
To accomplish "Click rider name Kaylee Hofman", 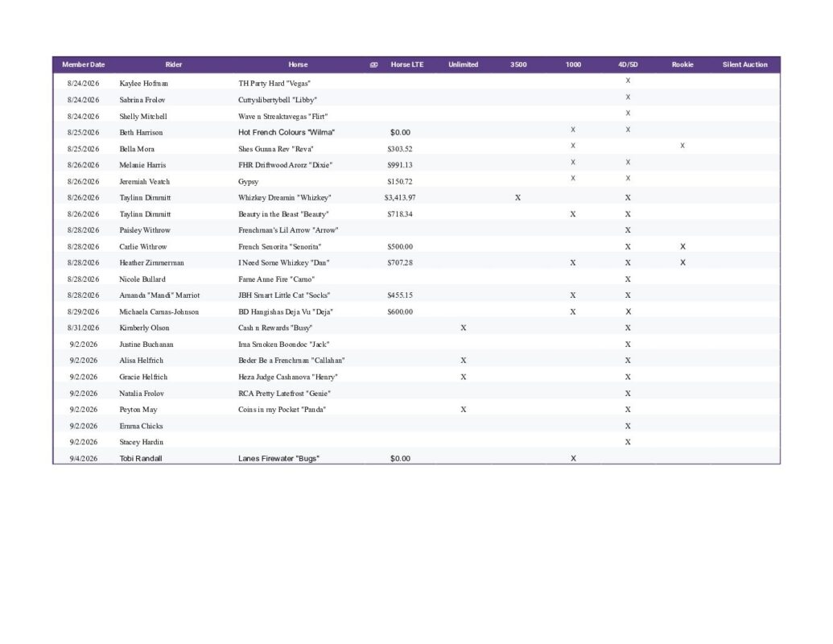I will 143,84.
